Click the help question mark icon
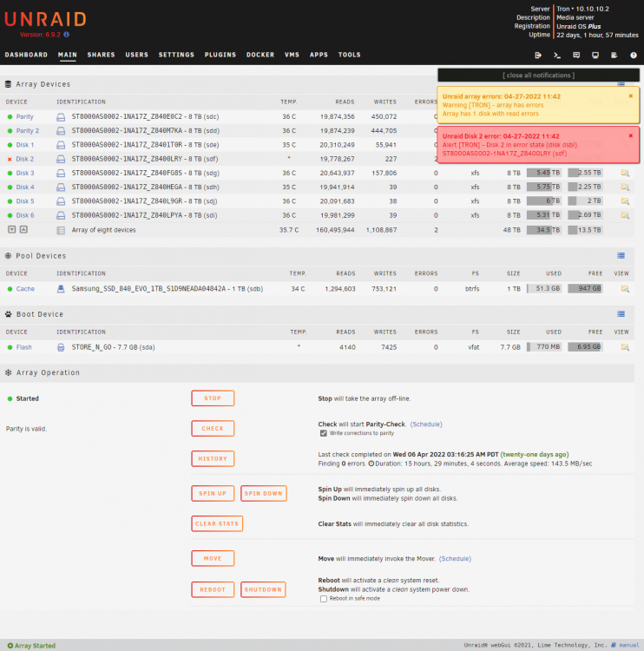This screenshot has height=651, width=644. [634, 56]
